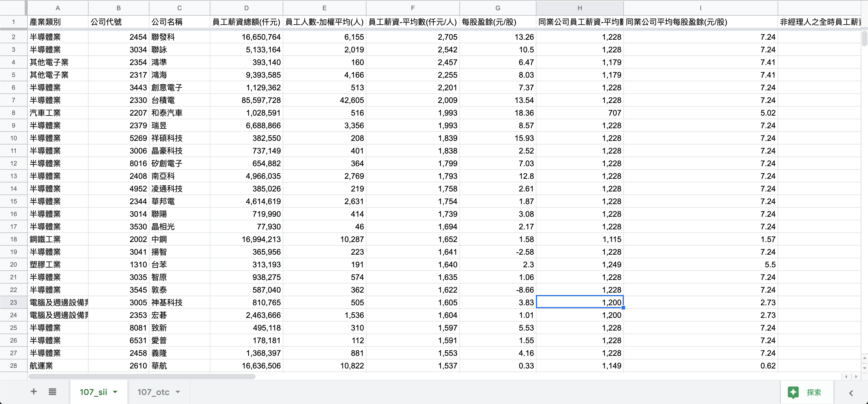868x404 pixels.
Task: Select column C header
Action: tap(180, 8)
